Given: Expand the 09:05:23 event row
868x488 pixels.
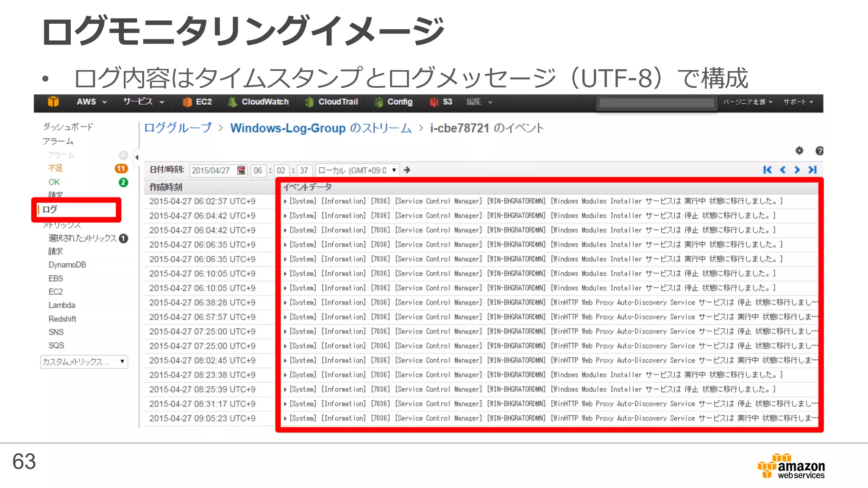Looking at the screenshot, I should click(x=285, y=418).
